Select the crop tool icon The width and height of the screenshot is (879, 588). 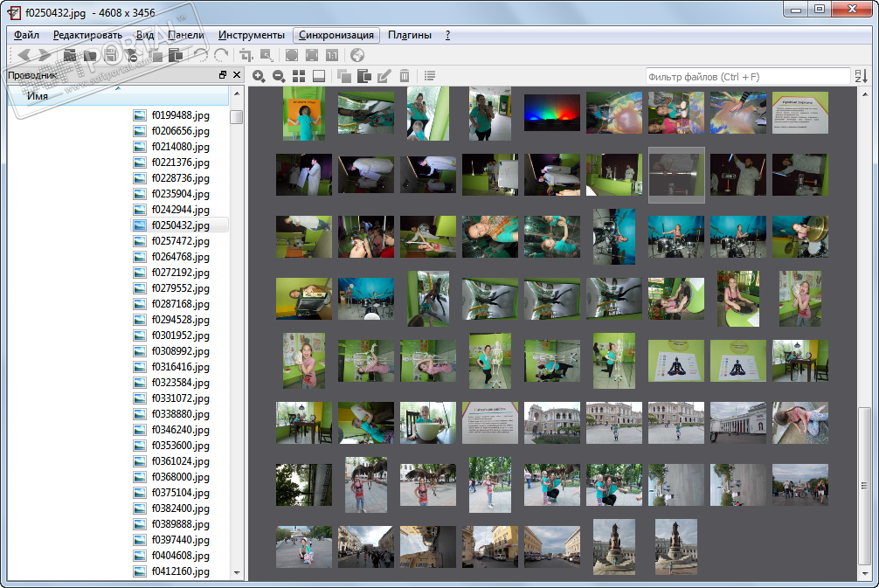point(246,55)
